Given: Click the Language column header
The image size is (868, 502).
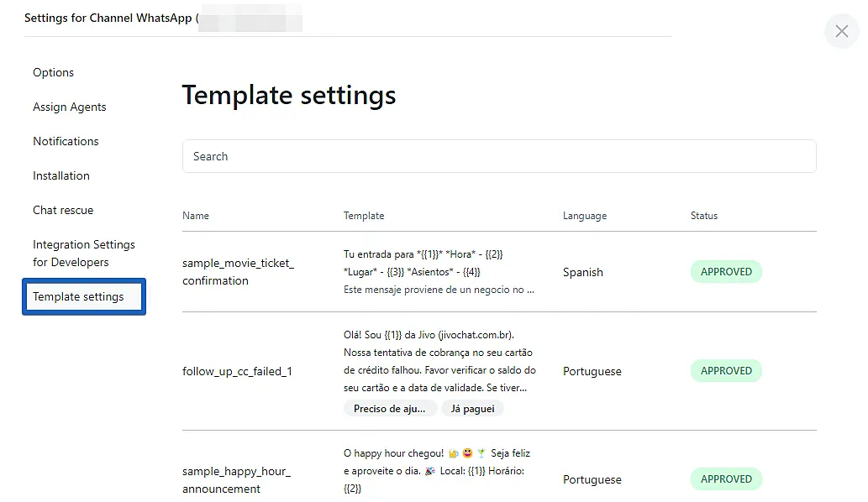Looking at the screenshot, I should pyautogui.click(x=585, y=216).
